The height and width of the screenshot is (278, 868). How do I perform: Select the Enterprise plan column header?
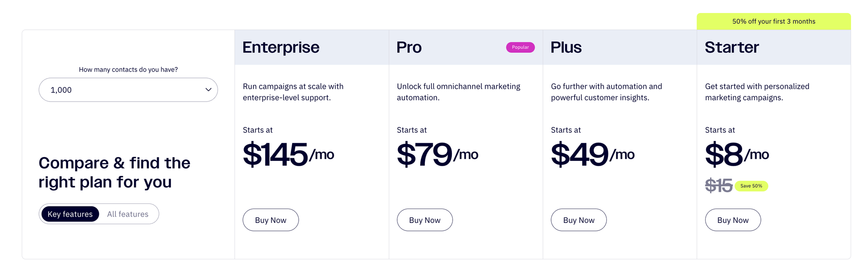281,47
